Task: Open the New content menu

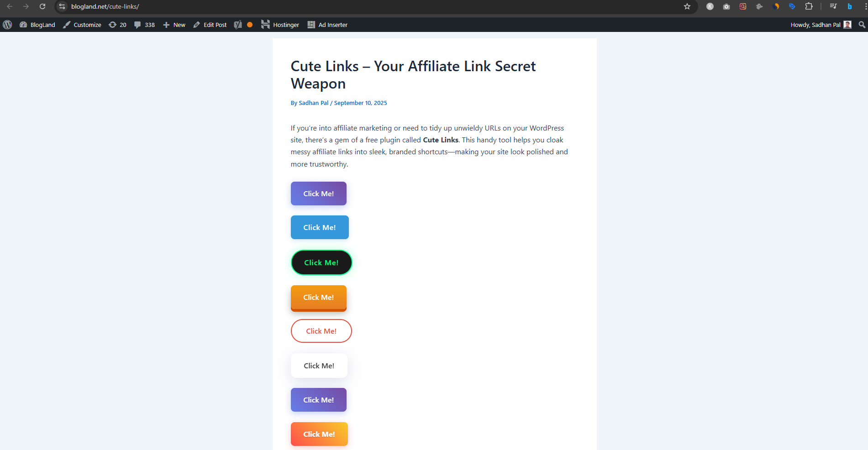Action: click(174, 25)
